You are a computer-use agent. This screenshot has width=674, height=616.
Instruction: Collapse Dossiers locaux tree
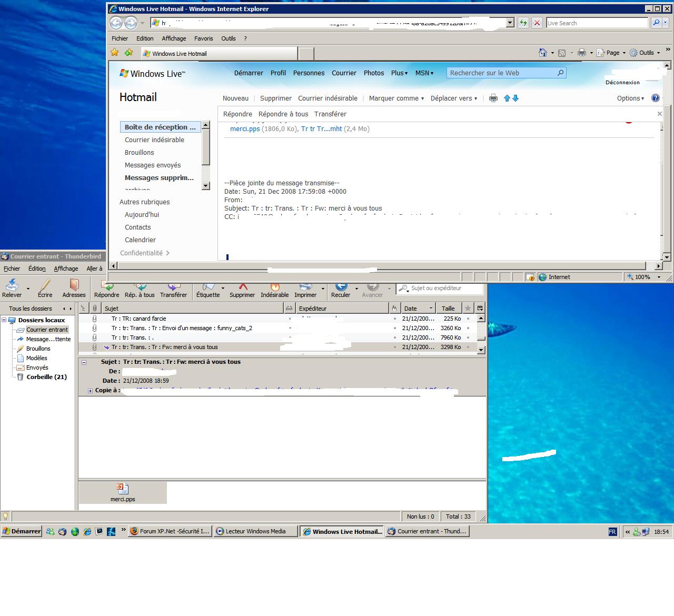(4, 320)
